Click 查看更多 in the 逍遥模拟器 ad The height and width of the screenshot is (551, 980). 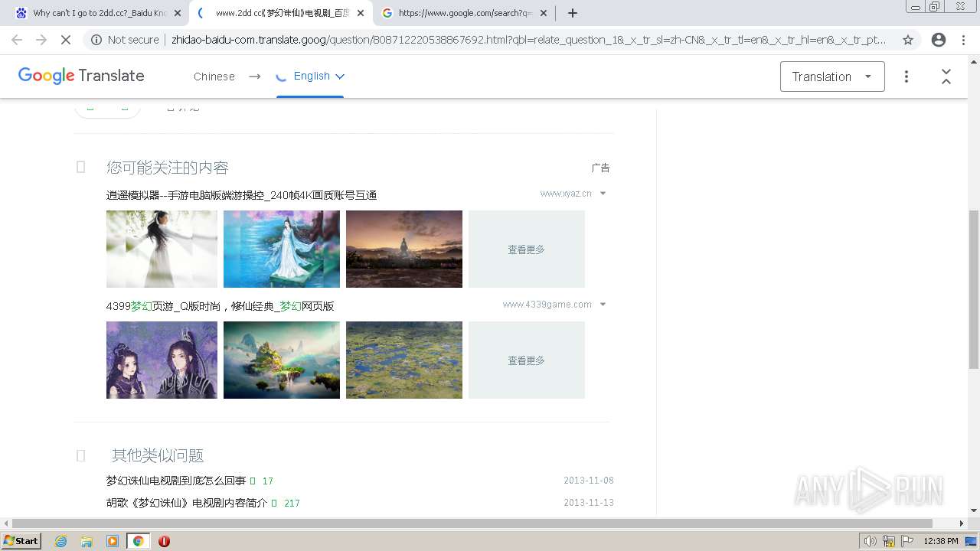527,249
